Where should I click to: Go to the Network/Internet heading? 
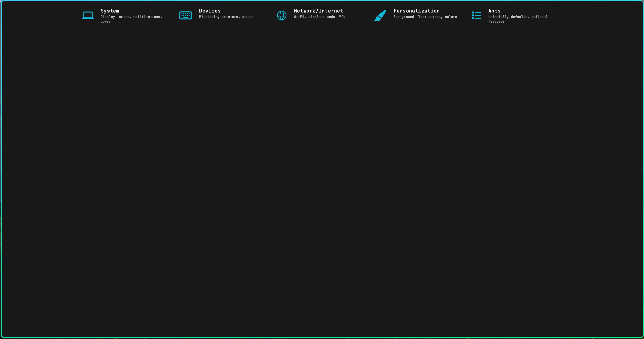click(318, 11)
